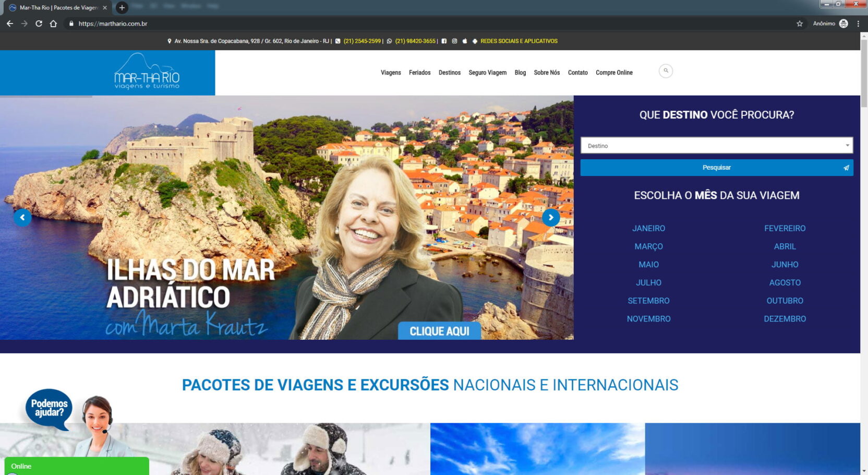Go to next banner slide arrow
This screenshot has width=868, height=475.
551,218
